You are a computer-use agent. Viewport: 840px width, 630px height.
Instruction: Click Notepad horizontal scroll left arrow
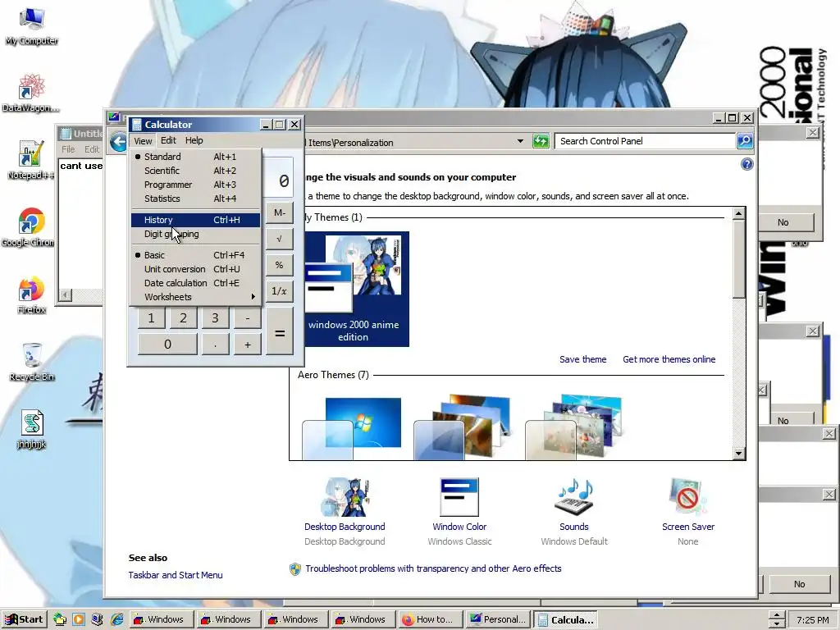tap(66, 295)
